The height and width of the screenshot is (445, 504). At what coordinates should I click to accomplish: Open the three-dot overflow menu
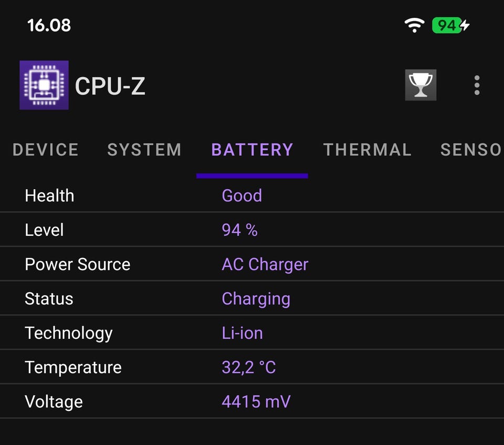[477, 85]
